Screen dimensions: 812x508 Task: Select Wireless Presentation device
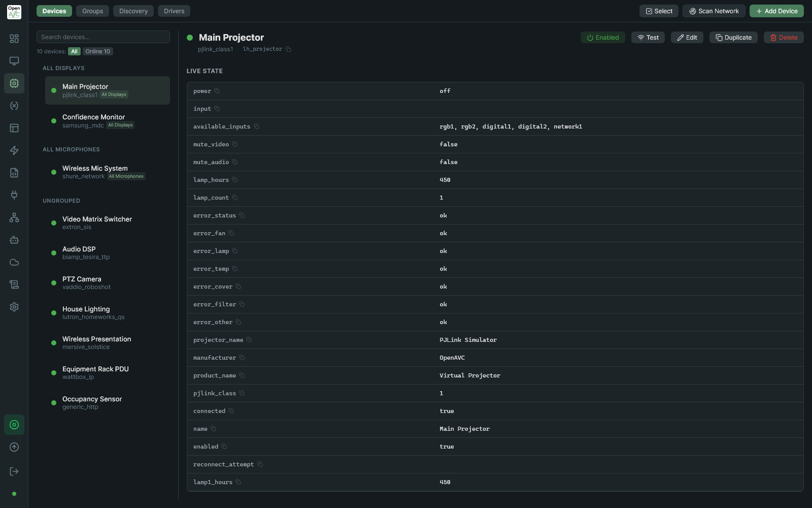click(108, 343)
